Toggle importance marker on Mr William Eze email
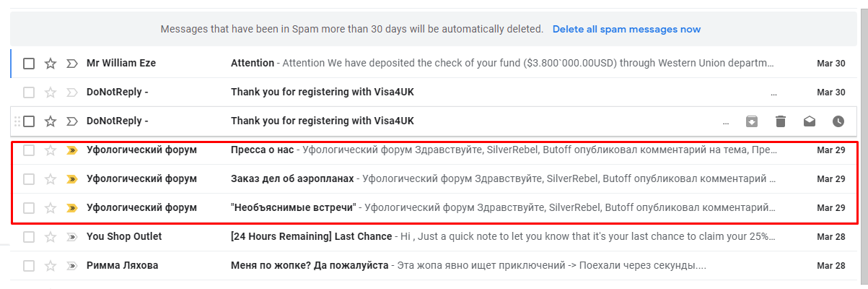 pos(71,64)
